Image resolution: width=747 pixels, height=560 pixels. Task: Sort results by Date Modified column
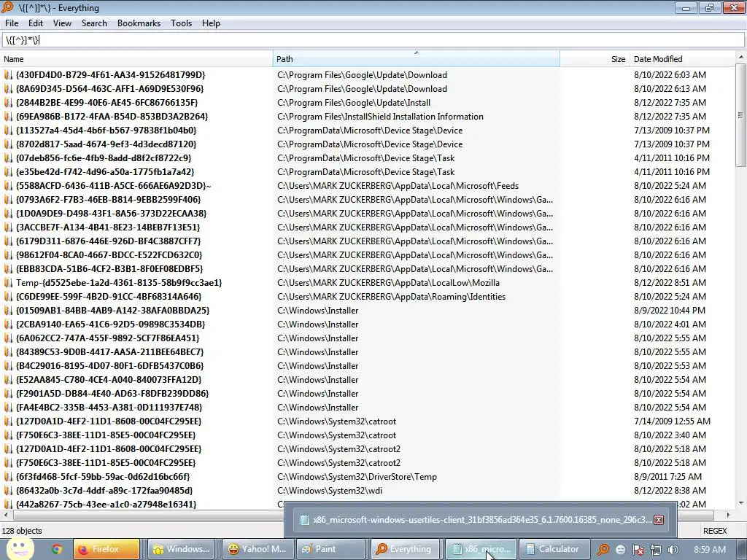[x=682, y=59]
